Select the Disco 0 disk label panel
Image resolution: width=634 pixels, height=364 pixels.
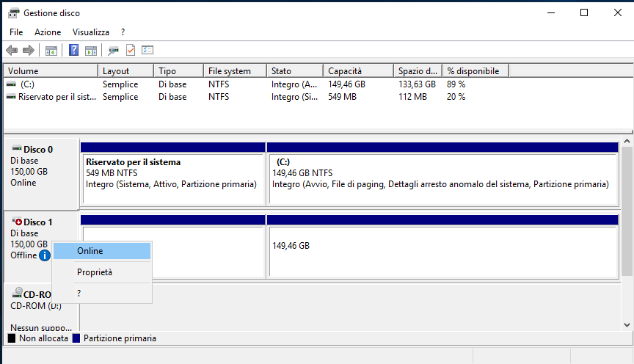tap(41, 174)
